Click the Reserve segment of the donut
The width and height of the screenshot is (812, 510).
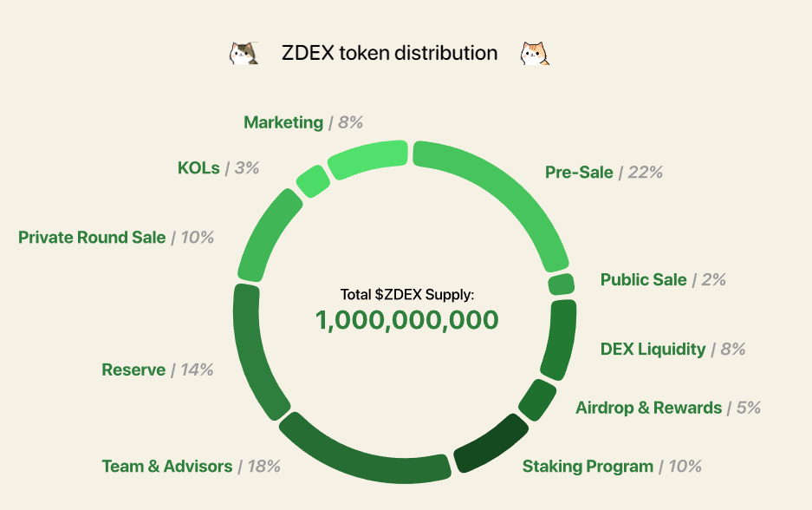point(255,350)
